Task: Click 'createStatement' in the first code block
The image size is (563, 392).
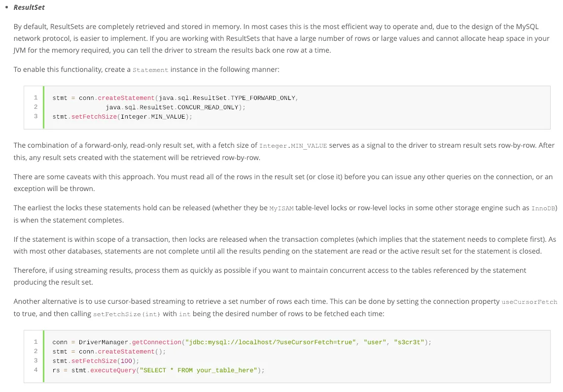Action: coord(126,98)
